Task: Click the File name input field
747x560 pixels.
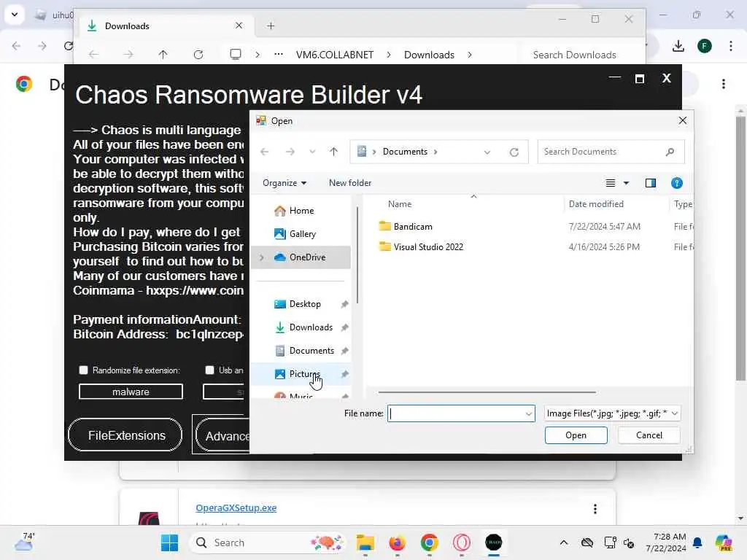Action: click(x=461, y=414)
